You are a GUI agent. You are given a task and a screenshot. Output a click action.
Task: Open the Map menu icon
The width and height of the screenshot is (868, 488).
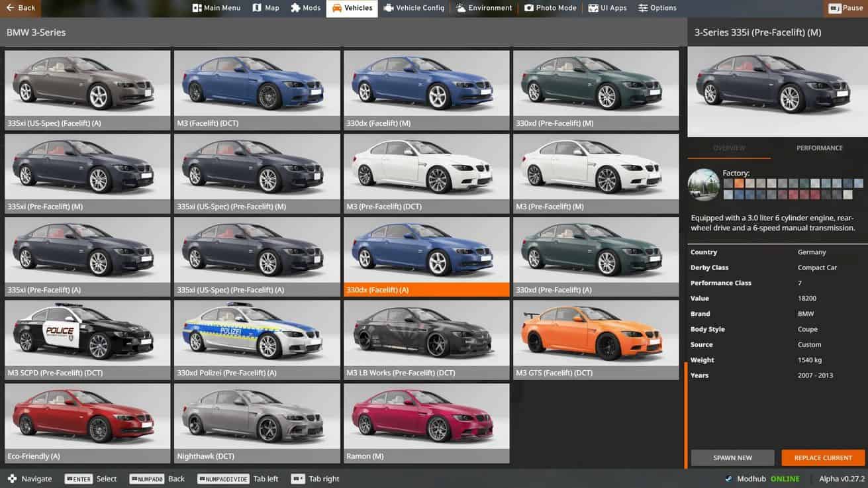[257, 8]
